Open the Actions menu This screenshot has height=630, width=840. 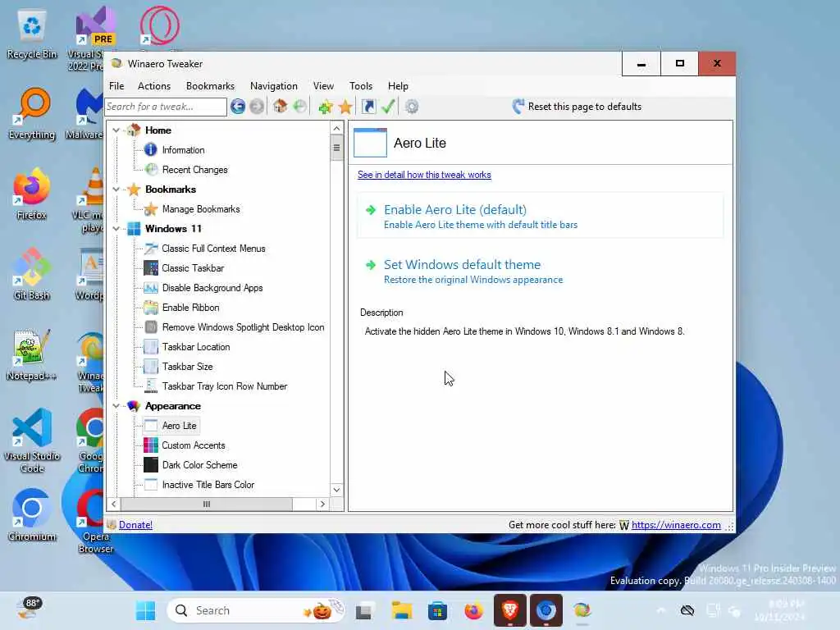[153, 85]
